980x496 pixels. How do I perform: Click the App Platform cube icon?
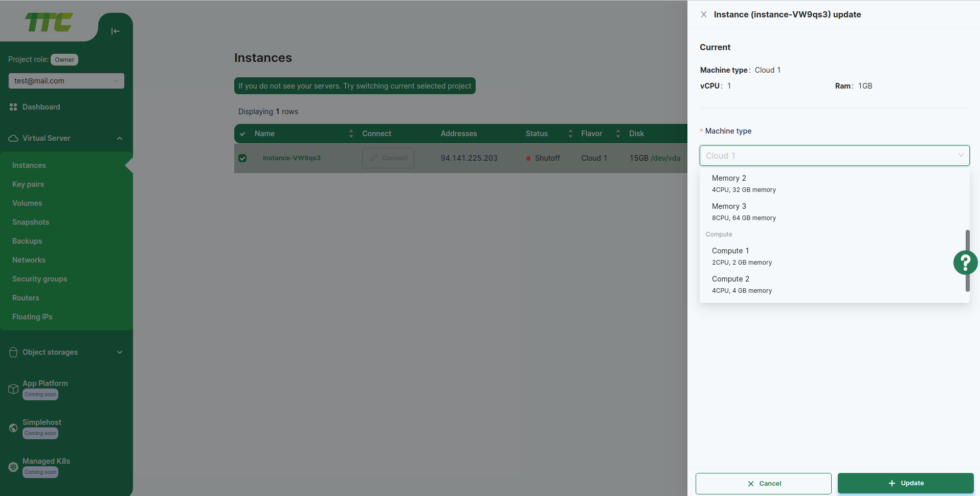click(x=13, y=389)
